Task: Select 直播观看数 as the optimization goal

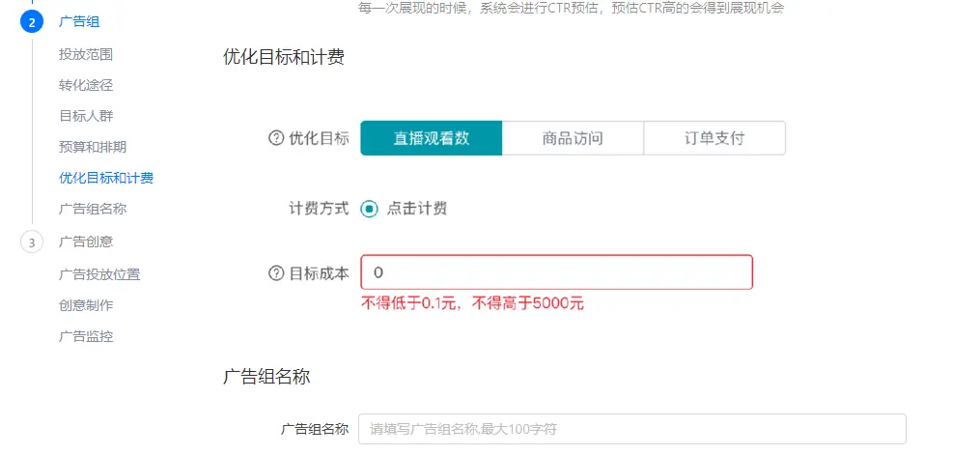Action: coord(432,138)
